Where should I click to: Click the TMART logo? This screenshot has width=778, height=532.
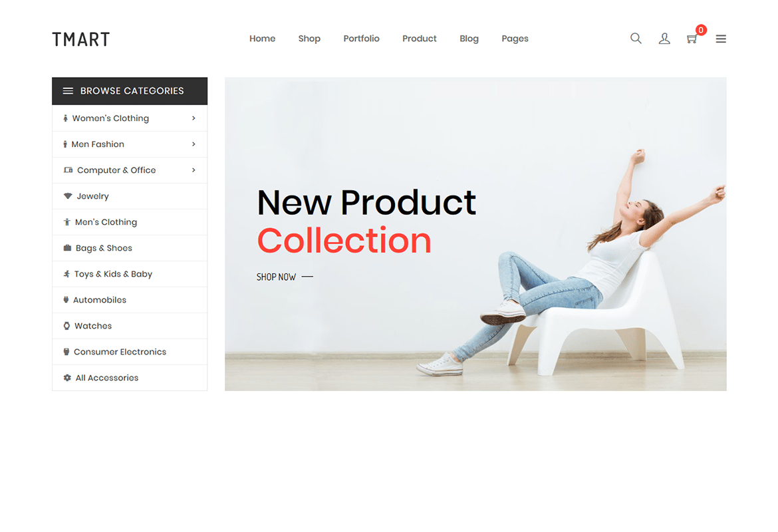click(81, 39)
